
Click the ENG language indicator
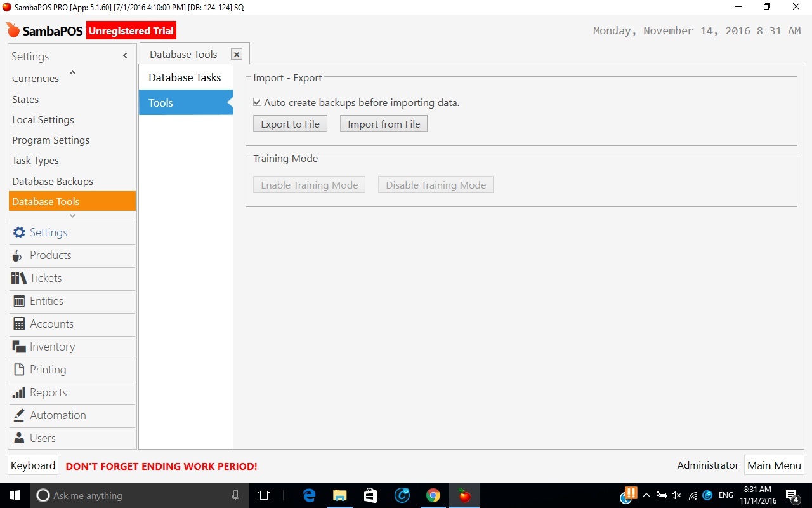coord(726,495)
